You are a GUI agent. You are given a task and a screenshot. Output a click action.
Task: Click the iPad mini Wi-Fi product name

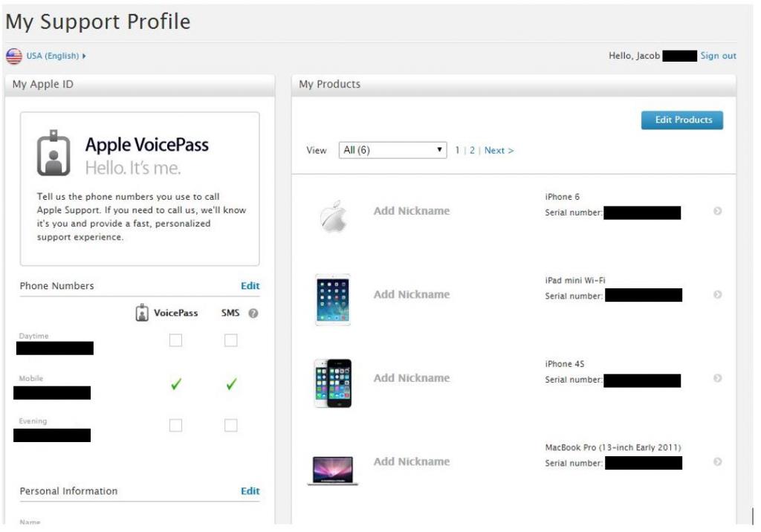pos(575,281)
